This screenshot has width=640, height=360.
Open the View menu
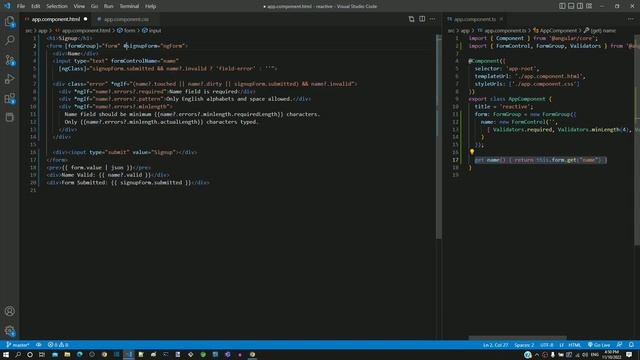click(x=79, y=6)
